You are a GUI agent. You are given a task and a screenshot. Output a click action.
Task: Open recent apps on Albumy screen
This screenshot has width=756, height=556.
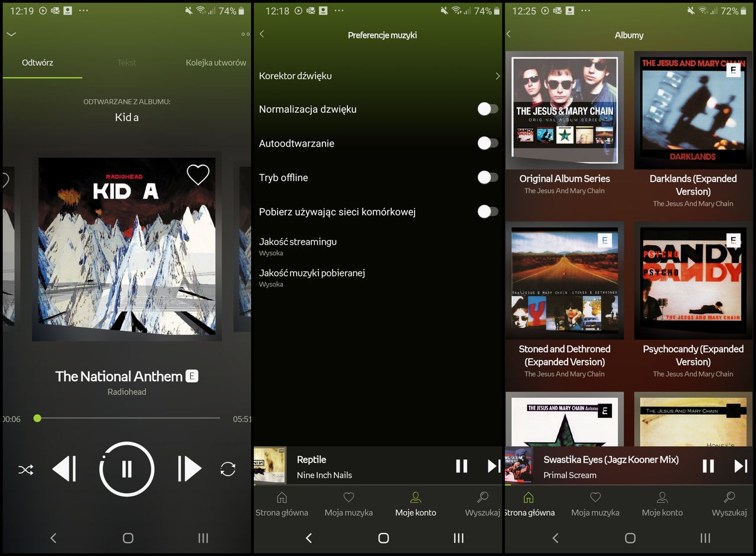click(705, 538)
